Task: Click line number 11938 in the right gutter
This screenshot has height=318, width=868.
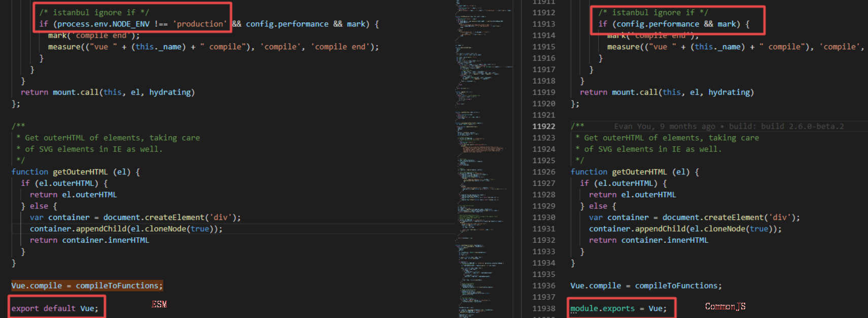Action: click(543, 308)
